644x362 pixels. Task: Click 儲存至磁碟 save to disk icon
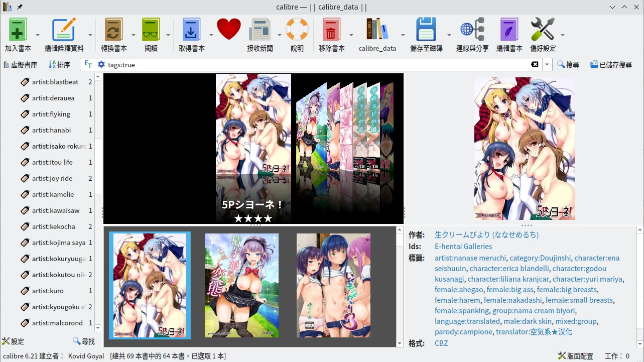coord(426,30)
